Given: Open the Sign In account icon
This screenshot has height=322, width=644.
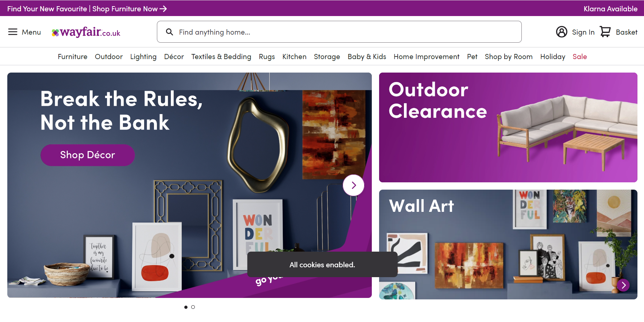Looking at the screenshot, I should (x=562, y=32).
